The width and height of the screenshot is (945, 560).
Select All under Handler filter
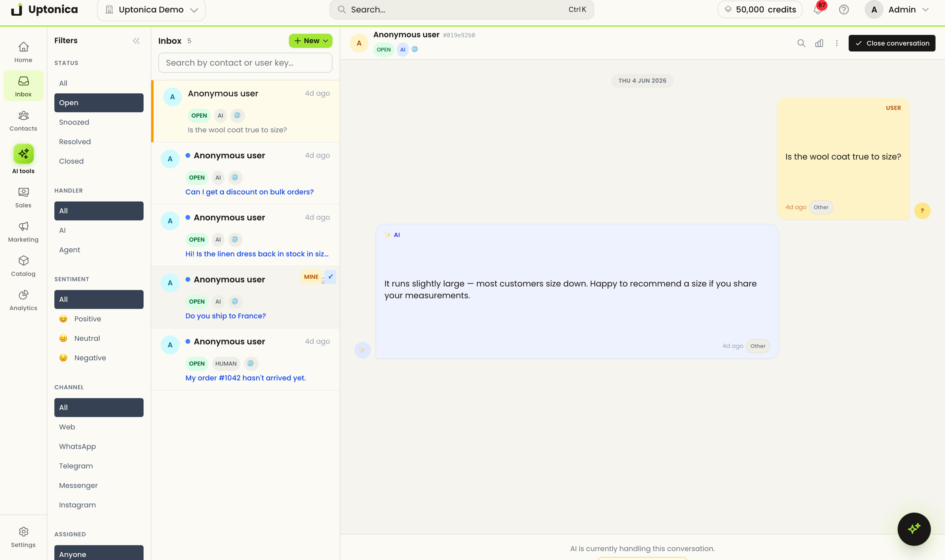[99, 211]
